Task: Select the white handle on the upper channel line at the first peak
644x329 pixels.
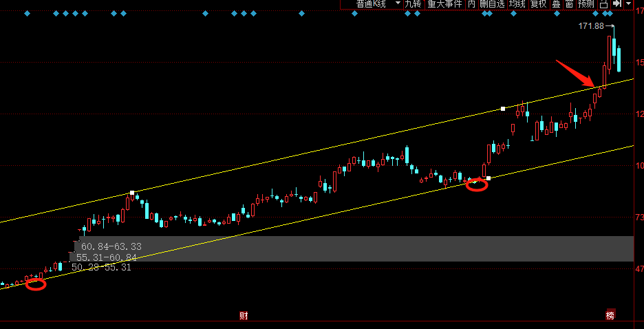Action: [132, 193]
